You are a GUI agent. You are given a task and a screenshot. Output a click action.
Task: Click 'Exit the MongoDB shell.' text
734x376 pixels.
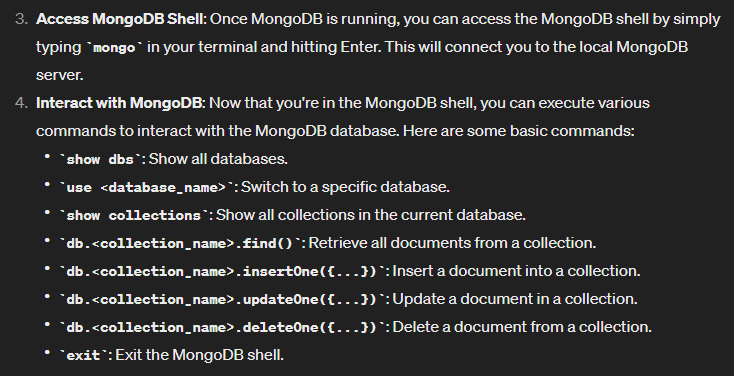(199, 355)
